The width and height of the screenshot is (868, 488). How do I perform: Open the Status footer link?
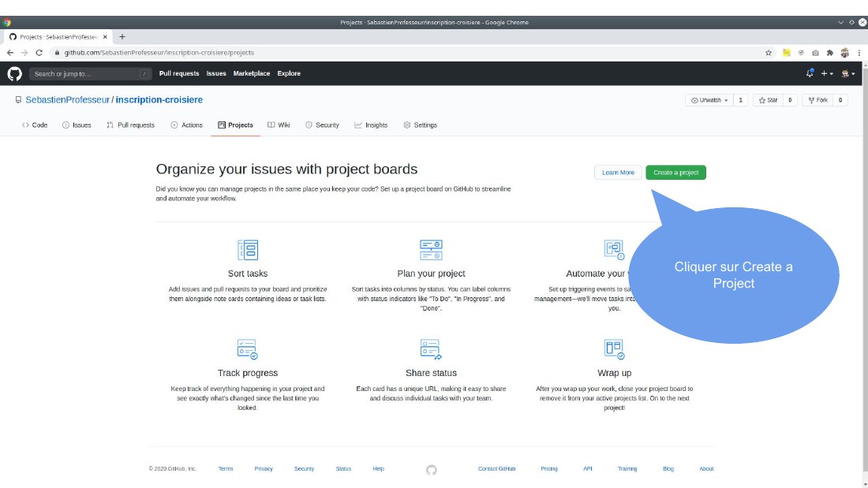[343, 468]
